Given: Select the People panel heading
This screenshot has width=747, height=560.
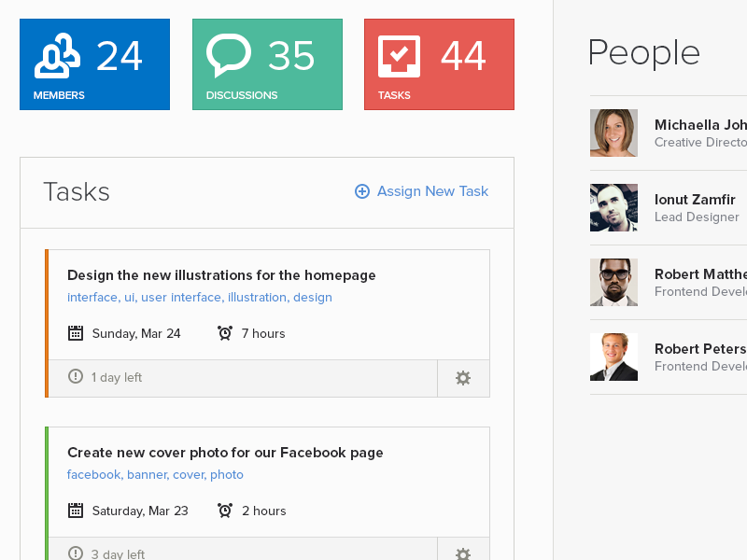Looking at the screenshot, I should (644, 53).
